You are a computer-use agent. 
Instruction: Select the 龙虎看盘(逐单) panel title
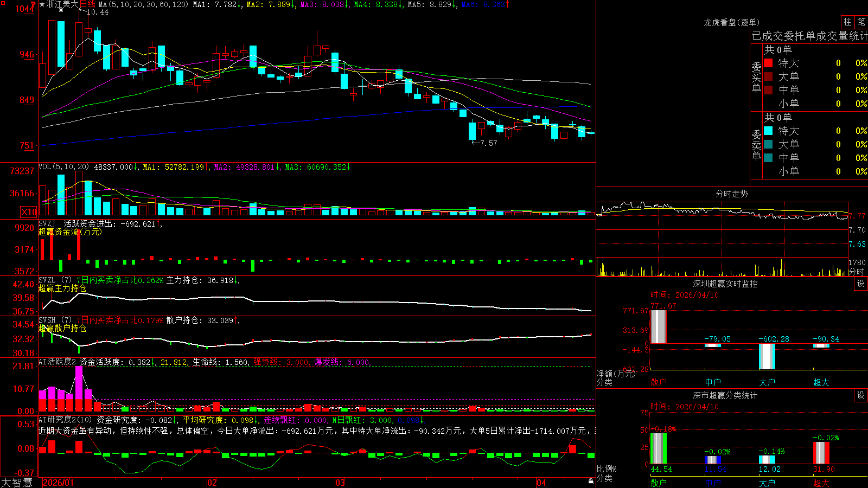coord(731,22)
